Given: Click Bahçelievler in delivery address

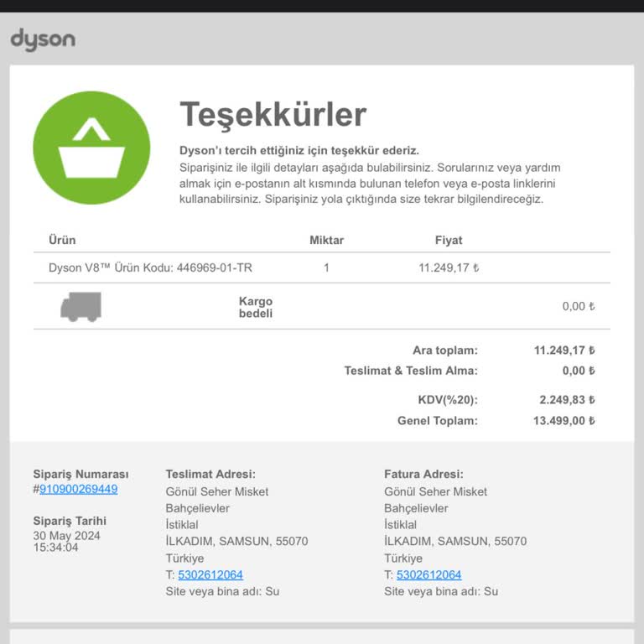Looking at the screenshot, I should pos(197,508).
